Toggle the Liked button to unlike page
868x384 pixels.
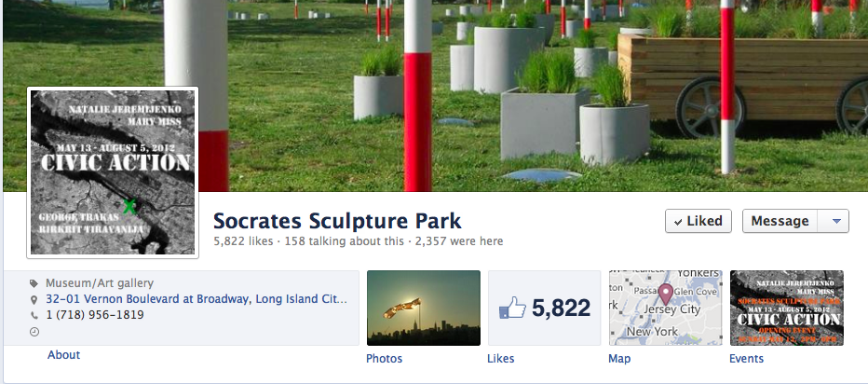698,221
